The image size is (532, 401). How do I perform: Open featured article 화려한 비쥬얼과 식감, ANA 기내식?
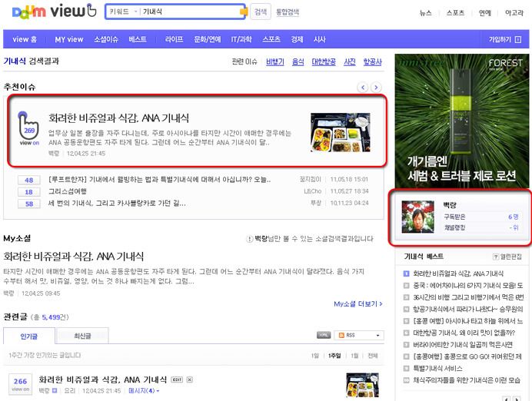click(118, 118)
